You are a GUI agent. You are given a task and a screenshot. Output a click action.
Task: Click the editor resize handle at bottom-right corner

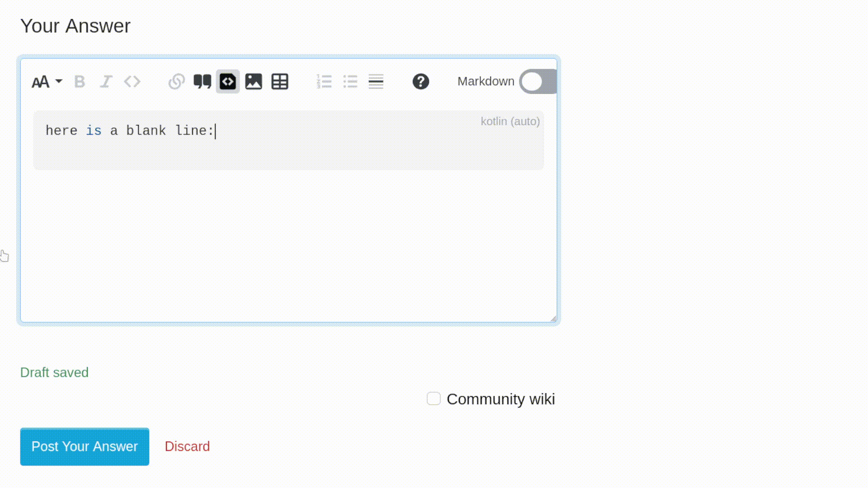(553, 319)
